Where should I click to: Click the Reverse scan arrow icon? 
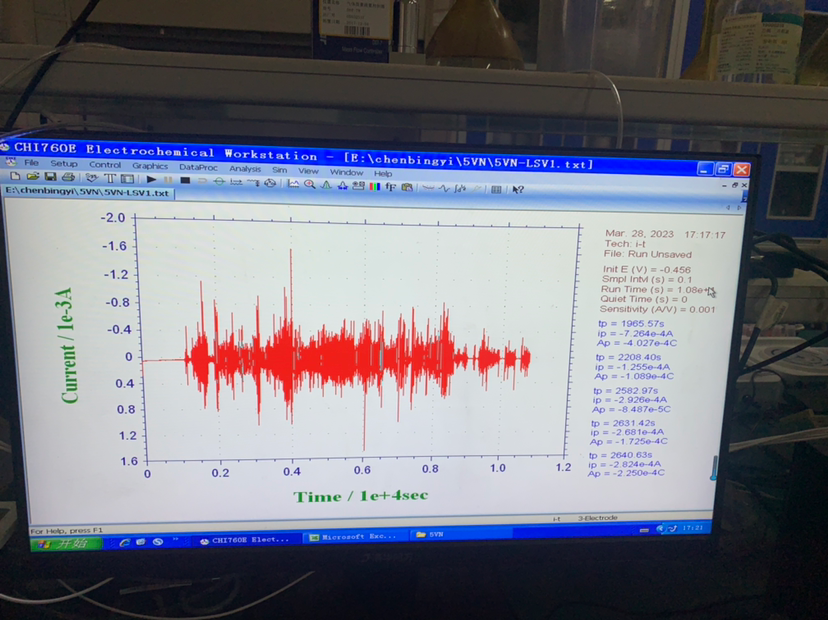202,181
